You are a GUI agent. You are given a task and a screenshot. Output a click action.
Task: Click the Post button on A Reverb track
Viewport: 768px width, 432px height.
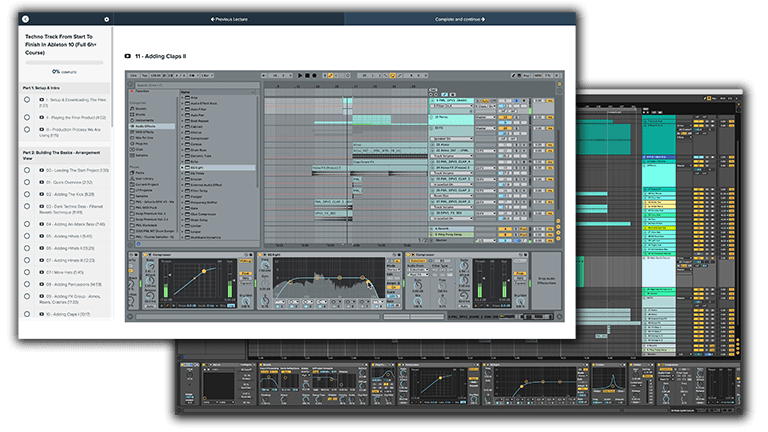(523, 229)
